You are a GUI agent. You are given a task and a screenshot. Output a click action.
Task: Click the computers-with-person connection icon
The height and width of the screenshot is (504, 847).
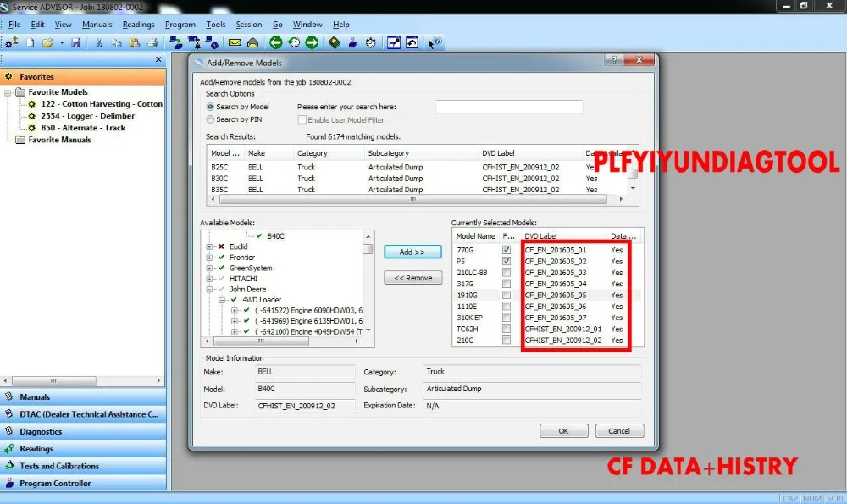(194, 42)
